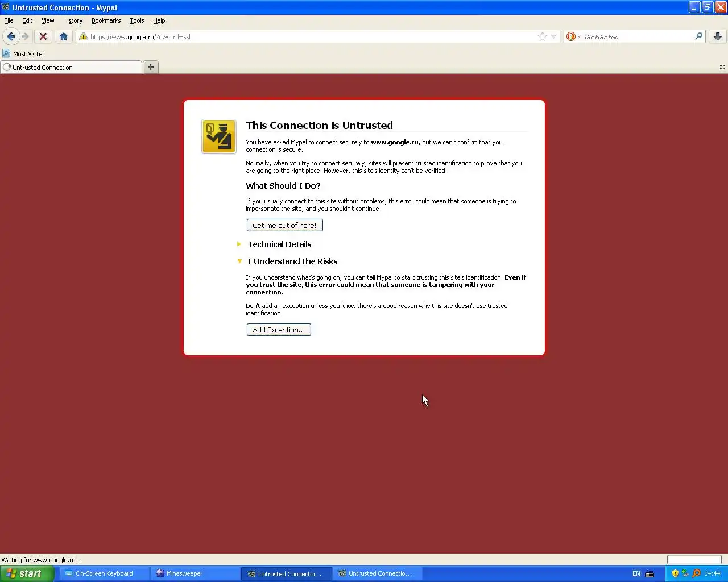
Task: Click the status bar progress indicator
Action: tap(694, 560)
